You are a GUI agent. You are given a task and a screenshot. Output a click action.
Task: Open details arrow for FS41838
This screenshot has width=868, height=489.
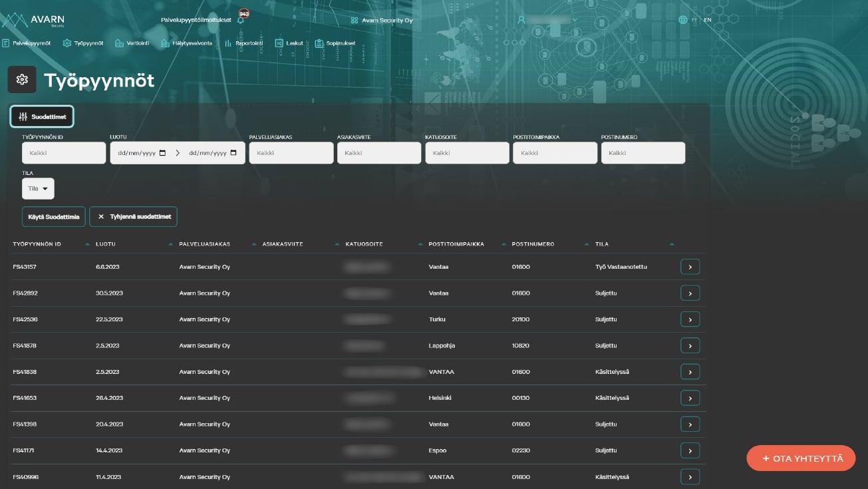coord(690,372)
